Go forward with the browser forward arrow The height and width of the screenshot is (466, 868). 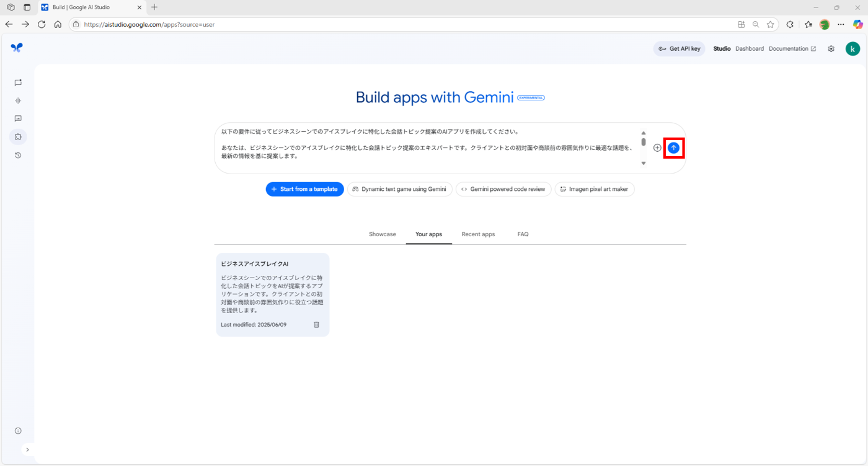click(25, 24)
